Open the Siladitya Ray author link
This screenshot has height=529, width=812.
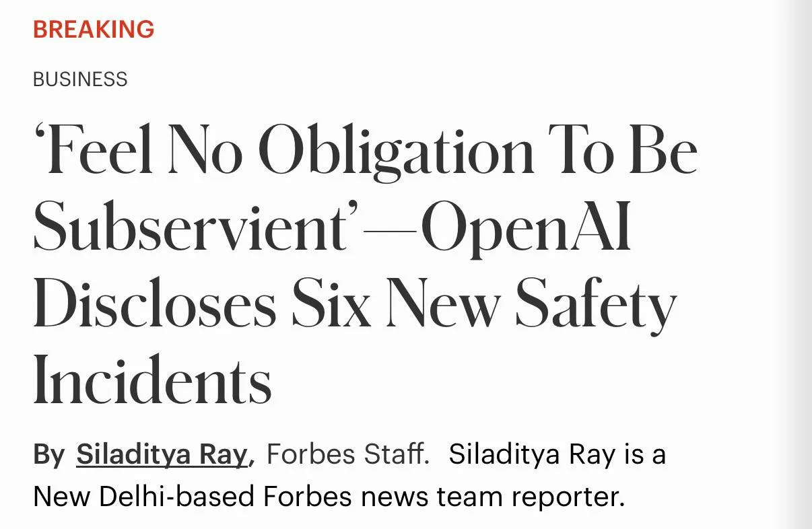coord(162,455)
